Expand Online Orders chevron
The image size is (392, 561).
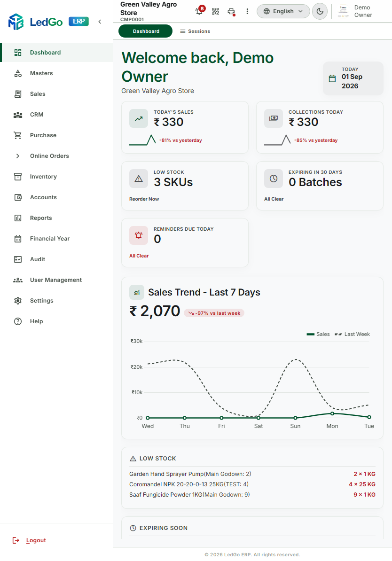17,156
